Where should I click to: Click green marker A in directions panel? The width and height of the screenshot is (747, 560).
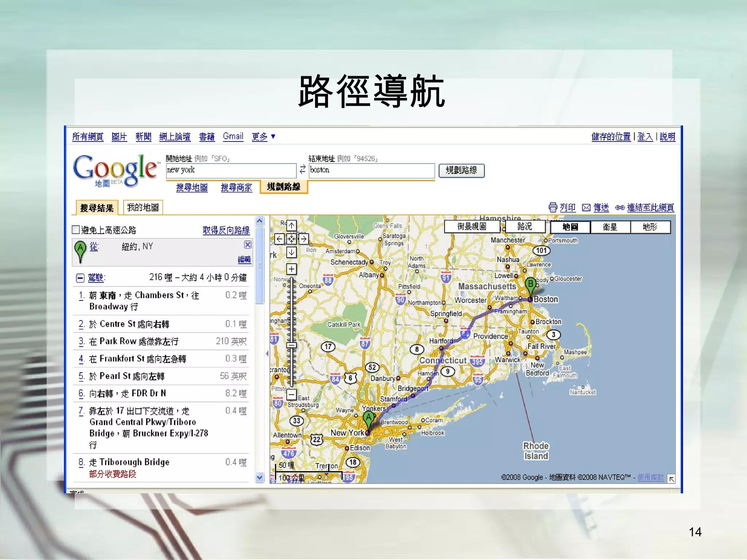point(80,252)
